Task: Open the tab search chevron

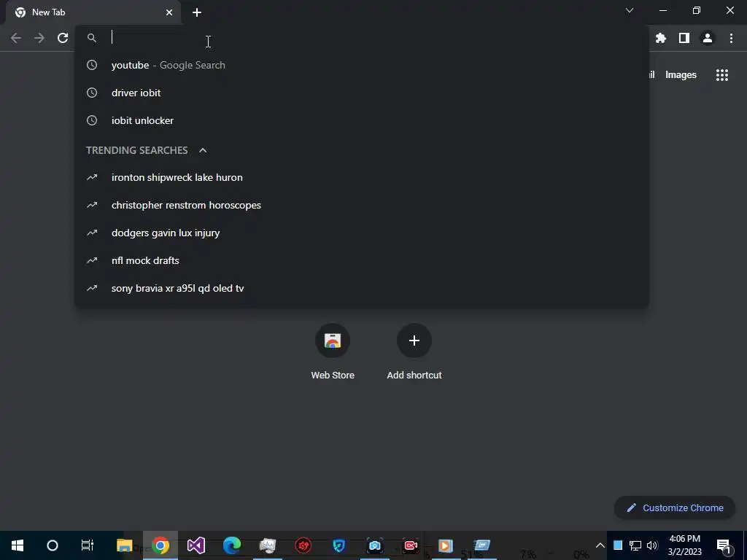Action: (x=630, y=10)
